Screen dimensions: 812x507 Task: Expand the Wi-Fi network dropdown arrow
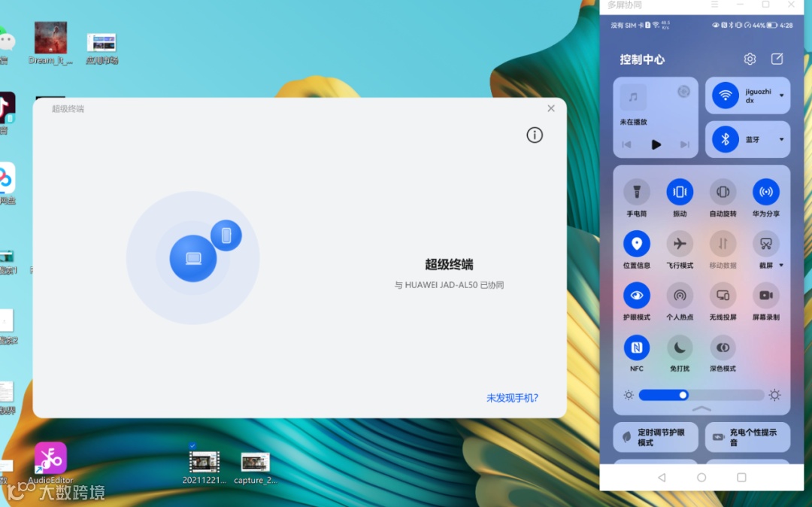[781, 96]
